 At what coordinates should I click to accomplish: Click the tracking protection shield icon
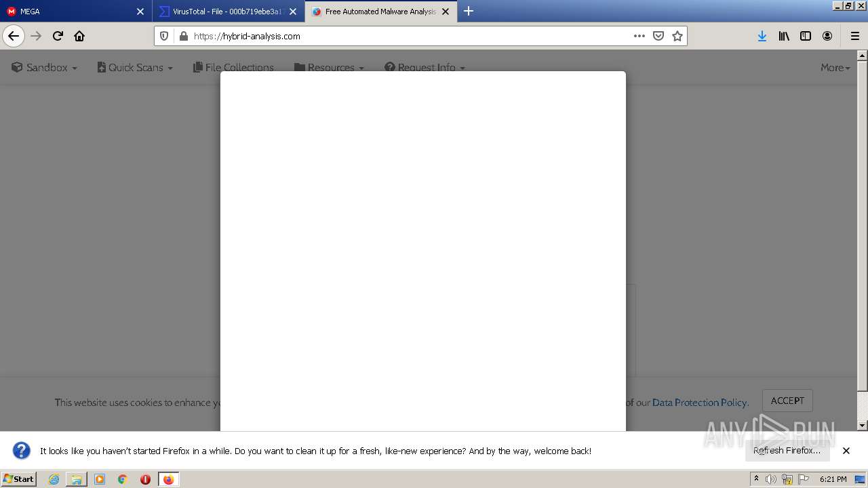click(x=164, y=36)
